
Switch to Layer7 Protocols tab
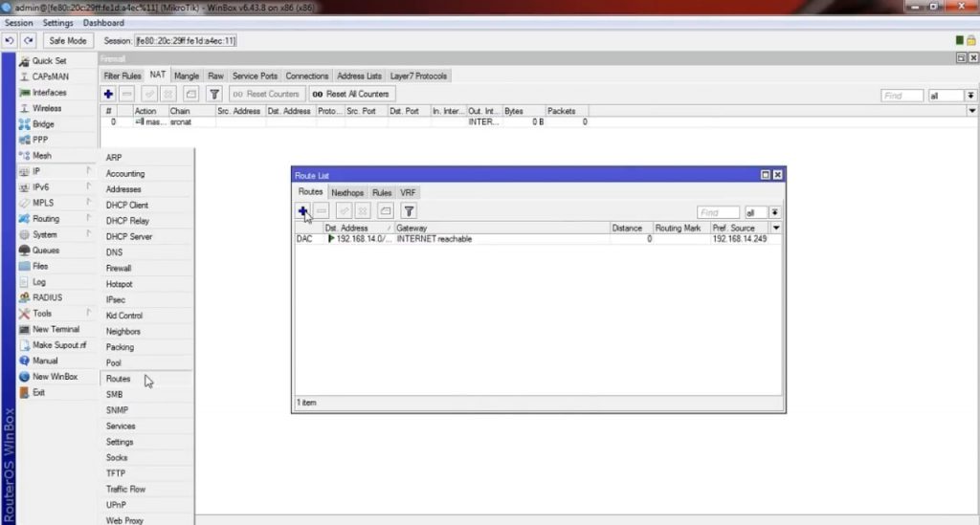[418, 77]
